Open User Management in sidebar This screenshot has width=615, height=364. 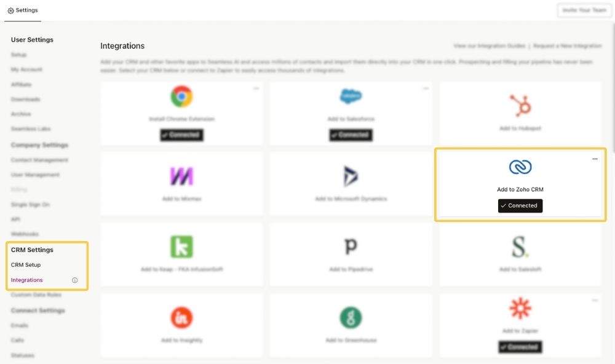pos(35,175)
